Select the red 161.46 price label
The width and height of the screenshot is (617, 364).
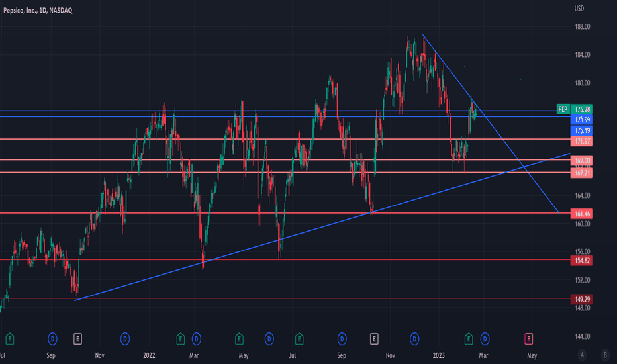(x=582, y=214)
